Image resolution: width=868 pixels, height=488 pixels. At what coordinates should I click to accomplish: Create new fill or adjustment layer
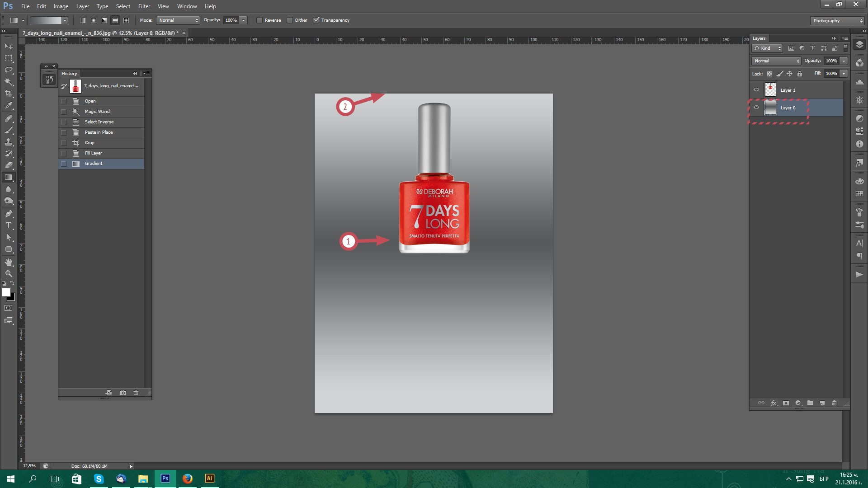pyautogui.click(x=798, y=403)
